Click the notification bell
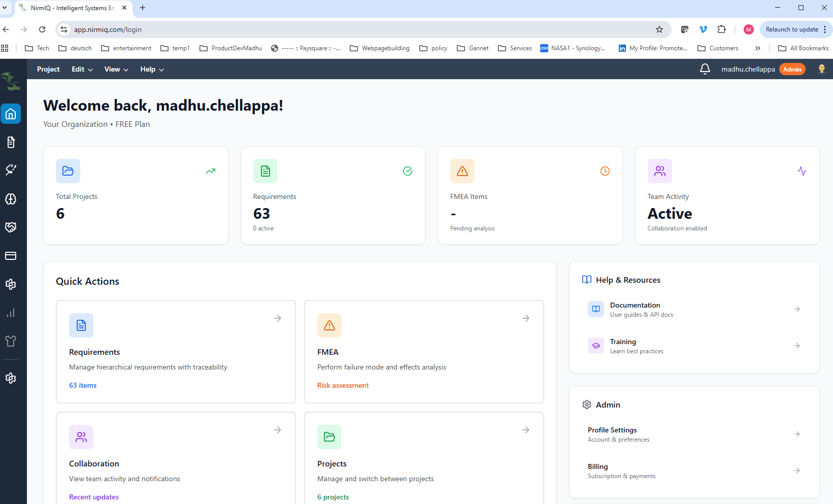 tap(705, 69)
